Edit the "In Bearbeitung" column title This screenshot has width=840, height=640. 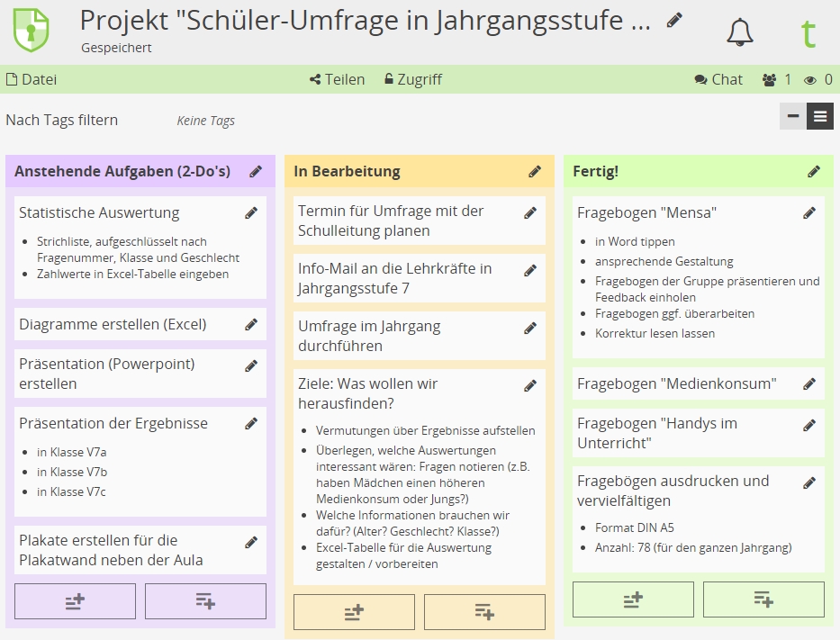click(535, 171)
